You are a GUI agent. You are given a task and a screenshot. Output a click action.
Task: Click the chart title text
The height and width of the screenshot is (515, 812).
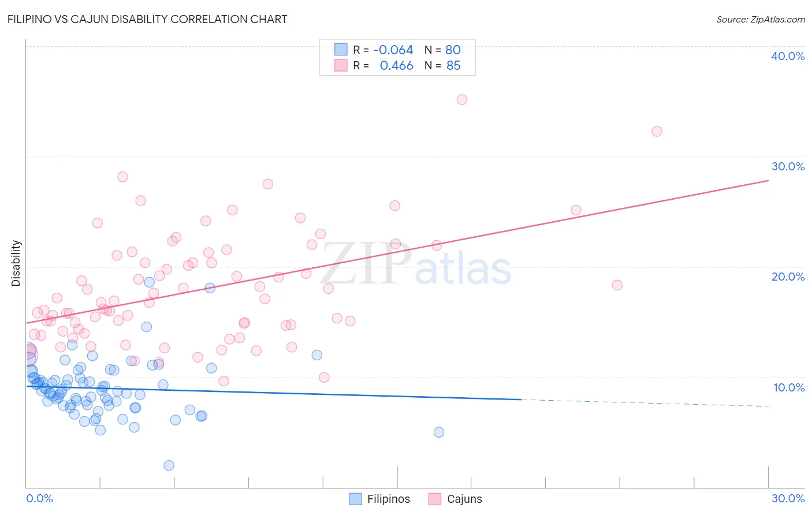click(x=147, y=19)
